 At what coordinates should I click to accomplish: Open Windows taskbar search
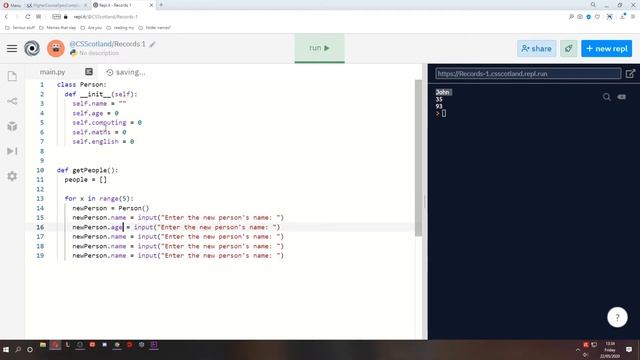pyautogui.click(x=18, y=350)
